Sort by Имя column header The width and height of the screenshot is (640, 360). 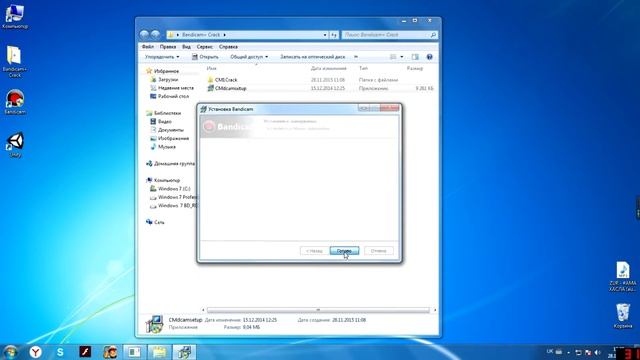(x=211, y=69)
